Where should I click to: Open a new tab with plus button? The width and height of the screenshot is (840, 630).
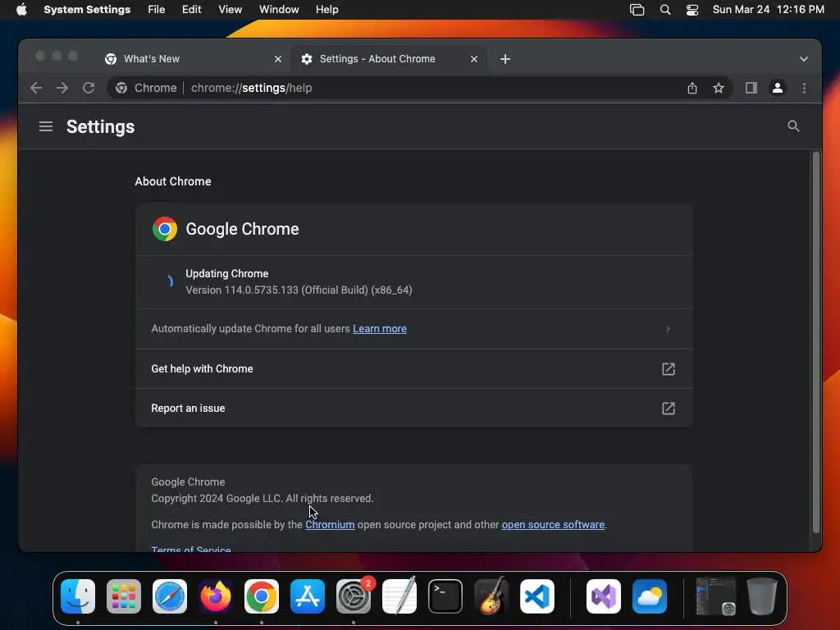coord(505,59)
